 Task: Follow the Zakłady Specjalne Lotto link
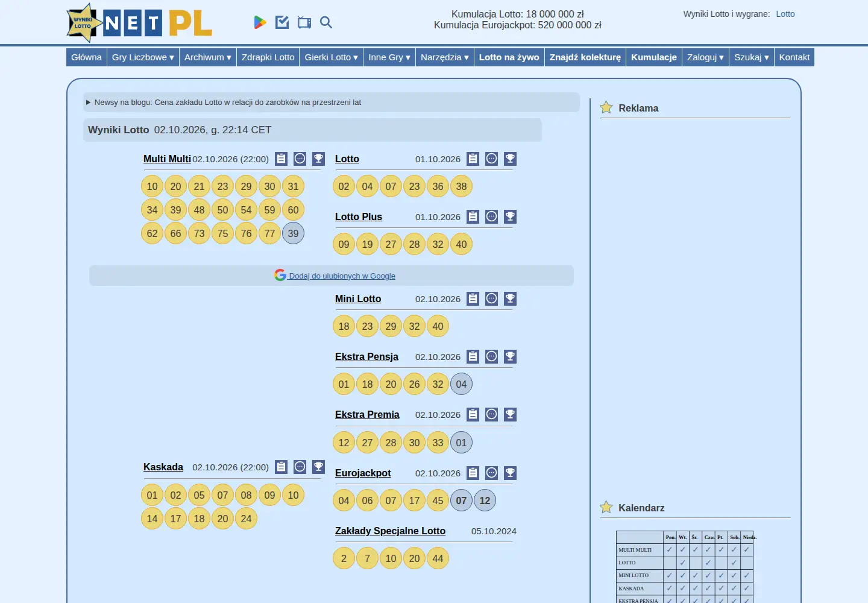(x=390, y=531)
